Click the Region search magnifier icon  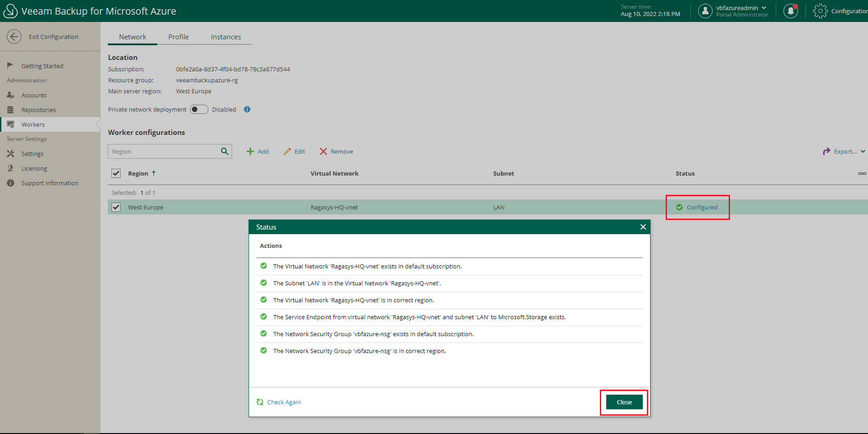pos(224,151)
